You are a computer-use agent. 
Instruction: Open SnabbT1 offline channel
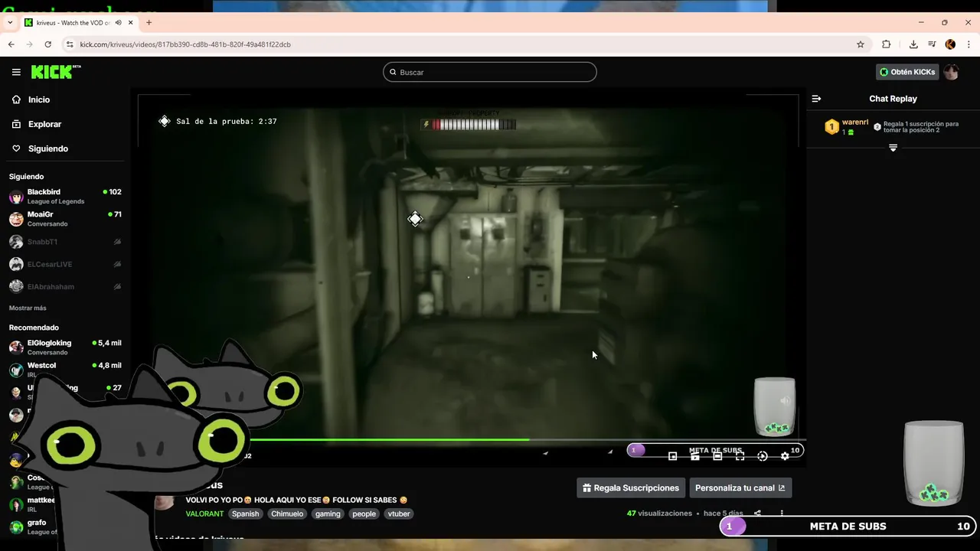pyautogui.click(x=65, y=242)
